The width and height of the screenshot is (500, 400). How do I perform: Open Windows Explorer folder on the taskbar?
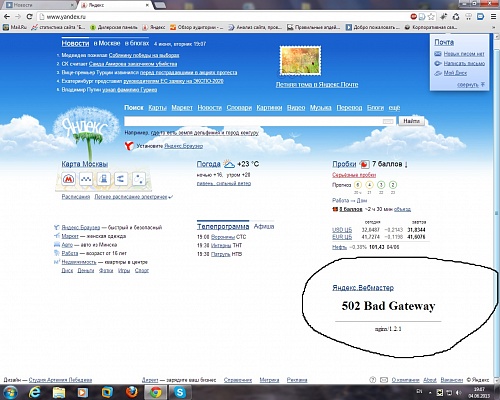(x=59, y=392)
